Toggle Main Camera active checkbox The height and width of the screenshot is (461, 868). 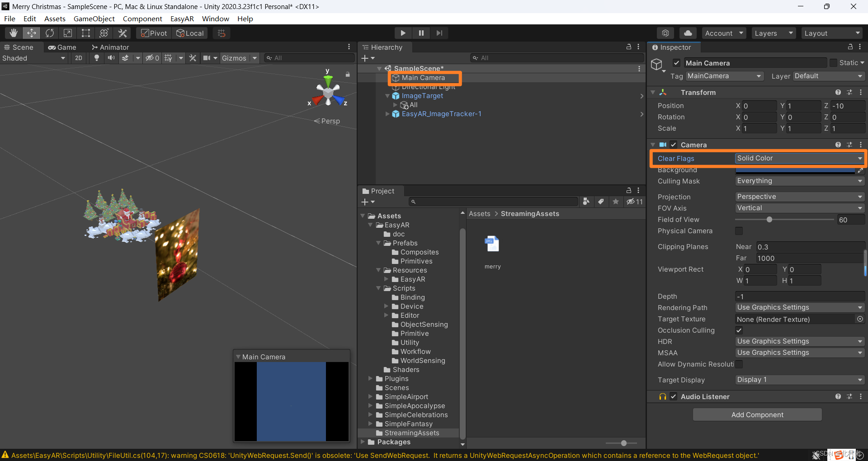(676, 63)
